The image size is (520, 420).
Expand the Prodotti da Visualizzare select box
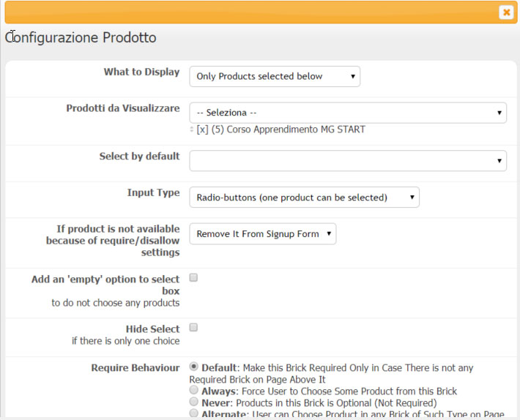(x=348, y=113)
